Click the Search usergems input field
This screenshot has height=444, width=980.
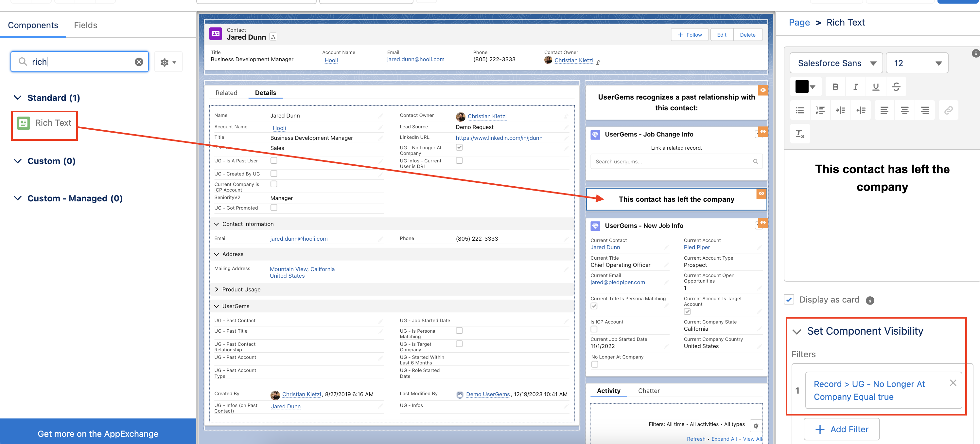[x=676, y=161]
